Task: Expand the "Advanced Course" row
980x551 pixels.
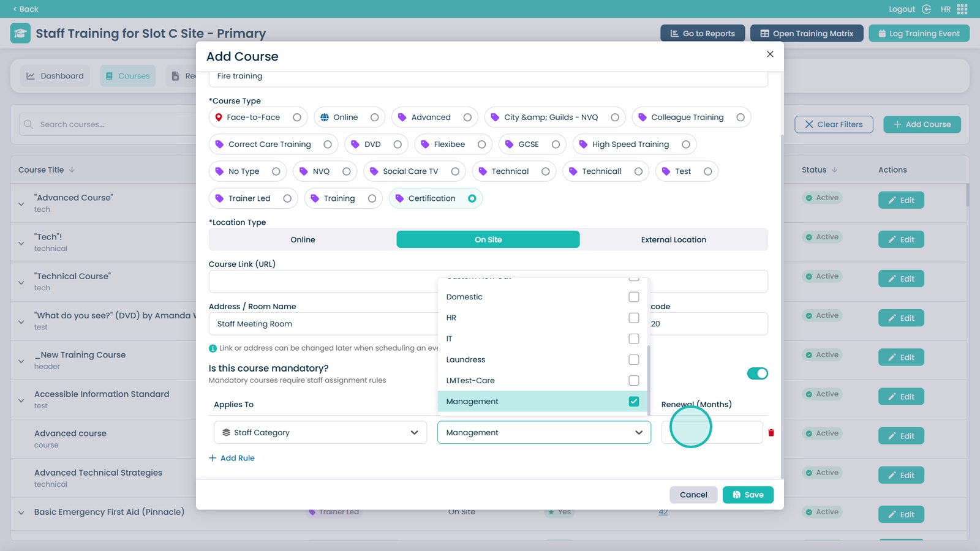Action: [21, 204]
